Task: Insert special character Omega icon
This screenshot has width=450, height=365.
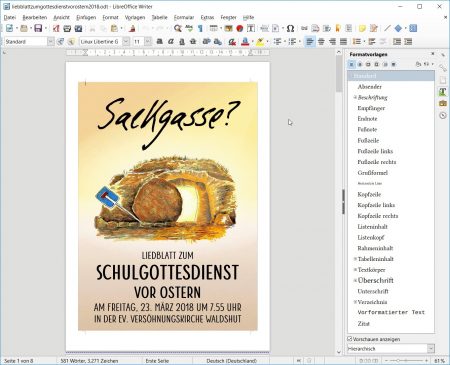Action: (x=290, y=28)
